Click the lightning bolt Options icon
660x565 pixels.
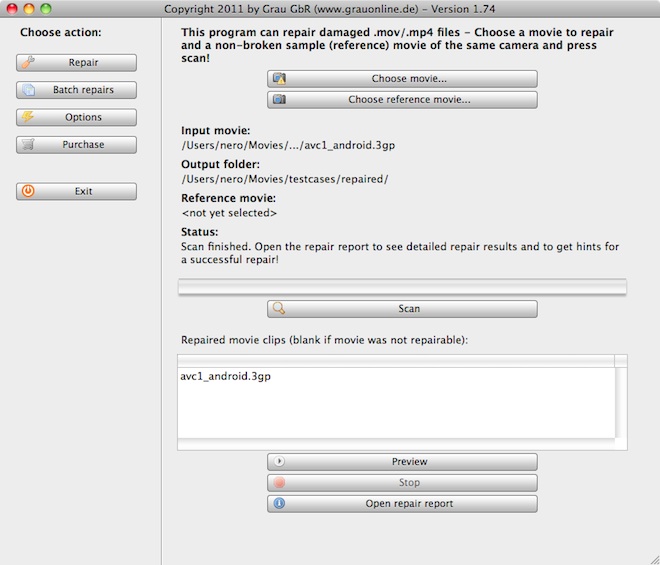point(28,117)
